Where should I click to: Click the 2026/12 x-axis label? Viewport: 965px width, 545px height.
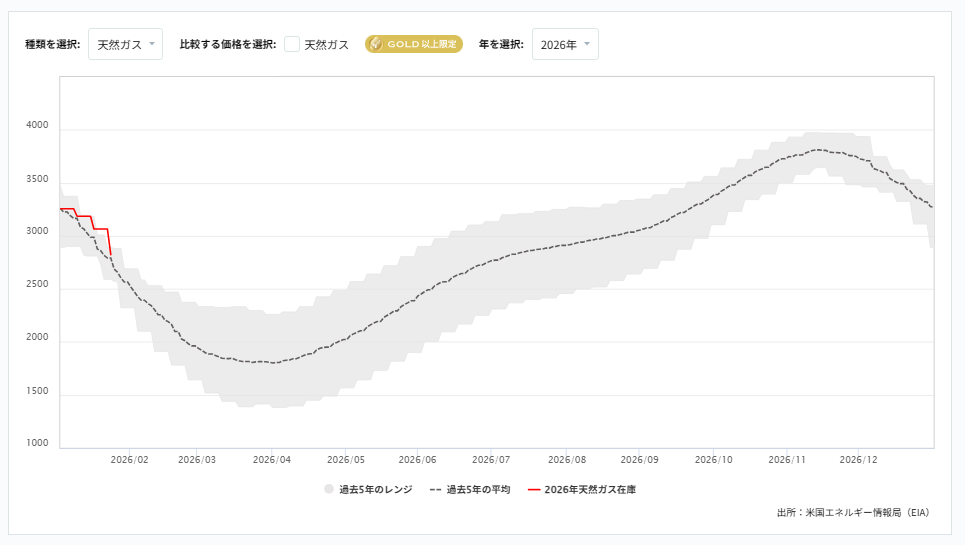pos(859,460)
